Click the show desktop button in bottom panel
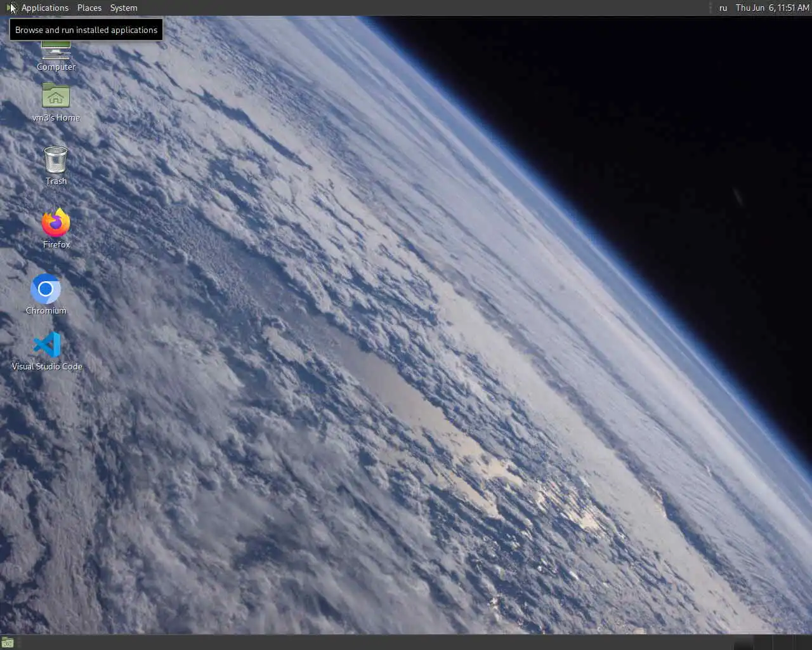 (8, 642)
